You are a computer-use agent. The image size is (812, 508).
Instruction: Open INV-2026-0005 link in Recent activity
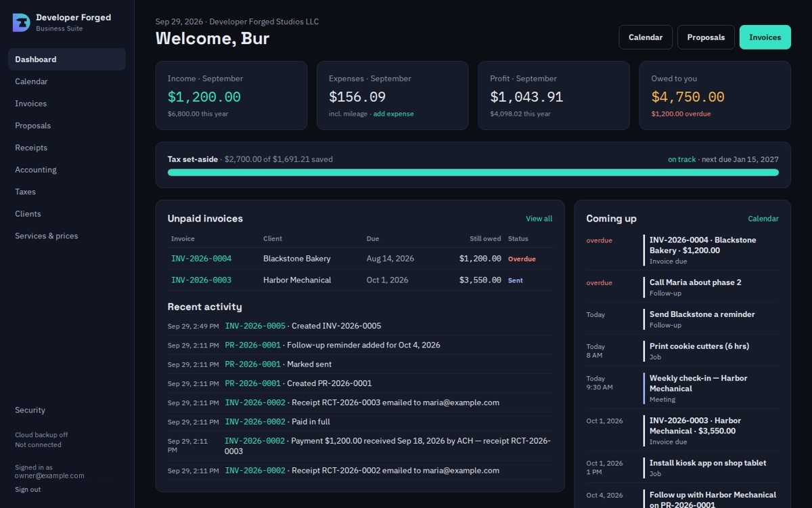point(255,326)
